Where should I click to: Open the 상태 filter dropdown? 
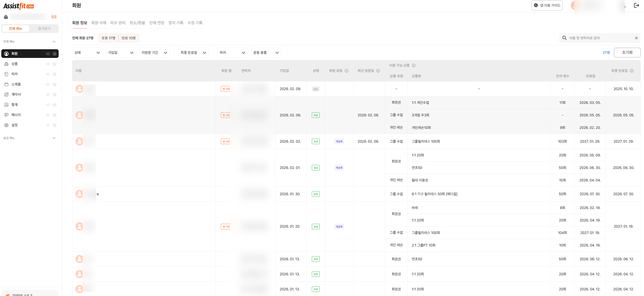[87, 52]
